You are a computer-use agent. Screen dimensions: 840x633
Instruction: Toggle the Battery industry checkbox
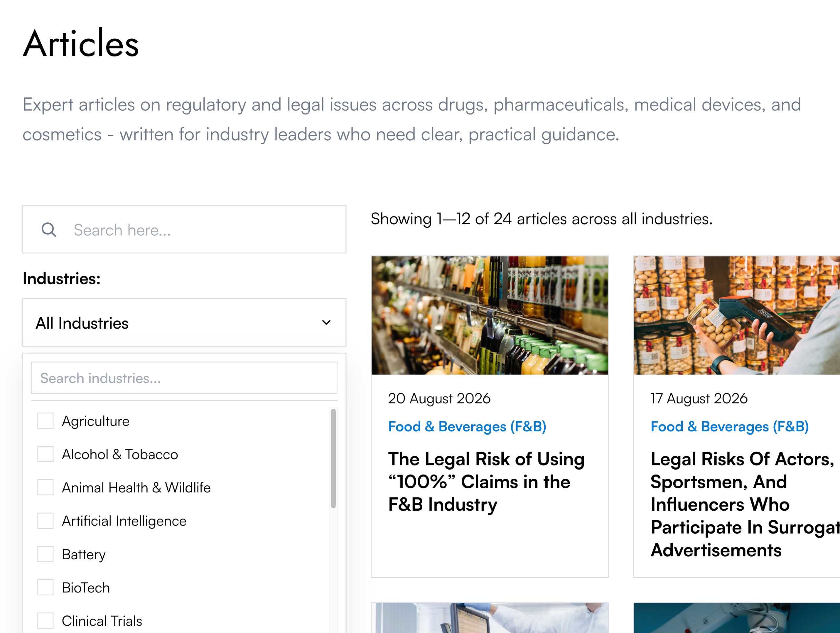pyautogui.click(x=45, y=554)
